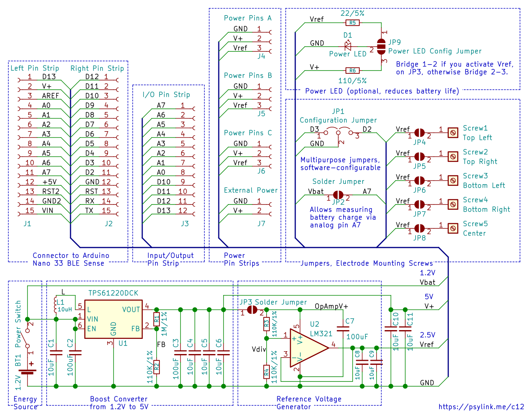Screen dimensions: 532x419
Task: Click the JP4 solder jumper symbol
Action: [419, 133]
